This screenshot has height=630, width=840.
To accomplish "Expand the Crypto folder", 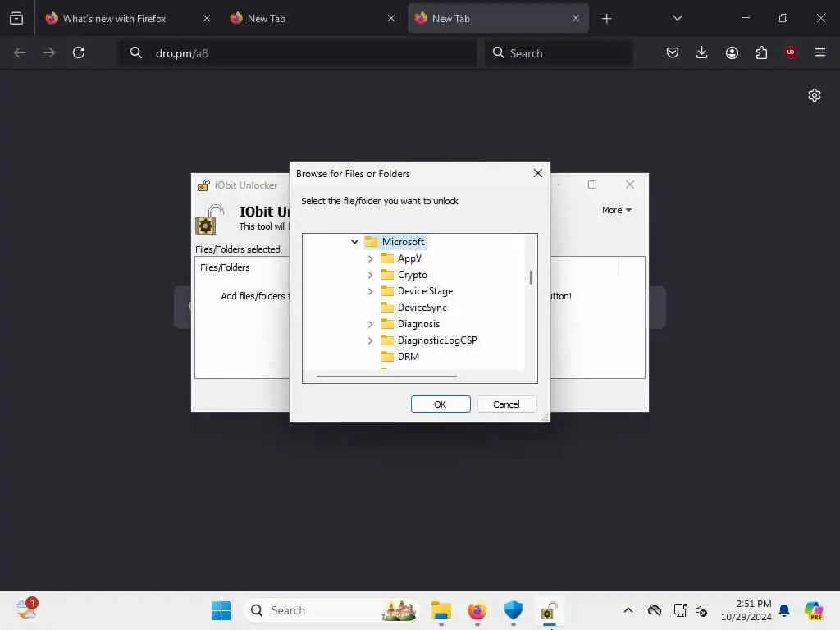I will point(370,275).
